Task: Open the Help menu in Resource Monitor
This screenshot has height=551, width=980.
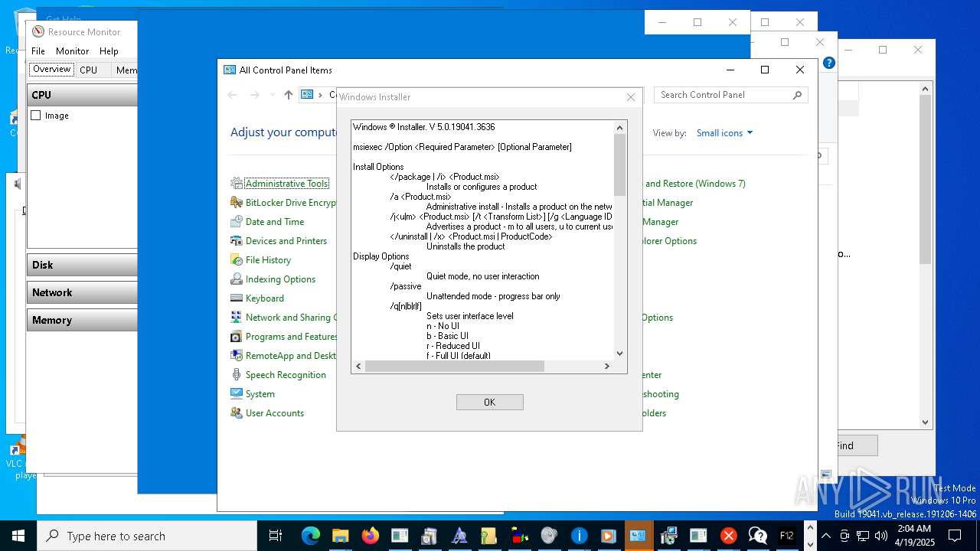Action: pyautogui.click(x=109, y=51)
